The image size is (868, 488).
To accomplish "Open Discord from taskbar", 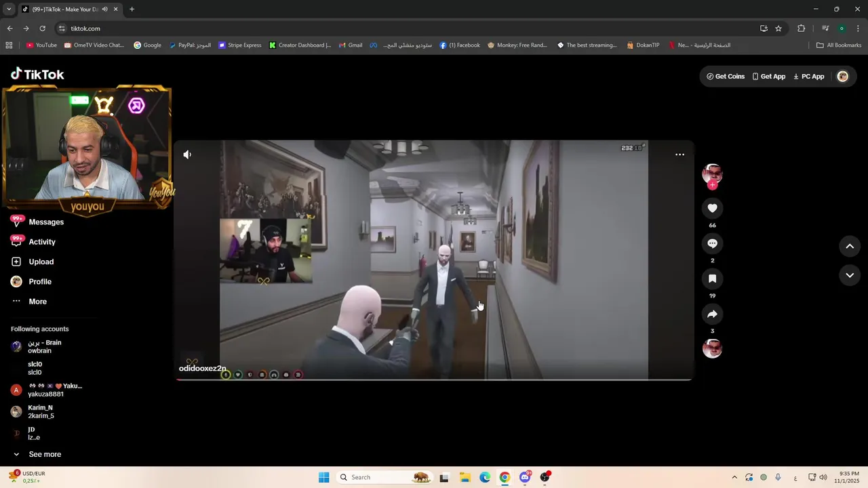I will pyautogui.click(x=525, y=477).
